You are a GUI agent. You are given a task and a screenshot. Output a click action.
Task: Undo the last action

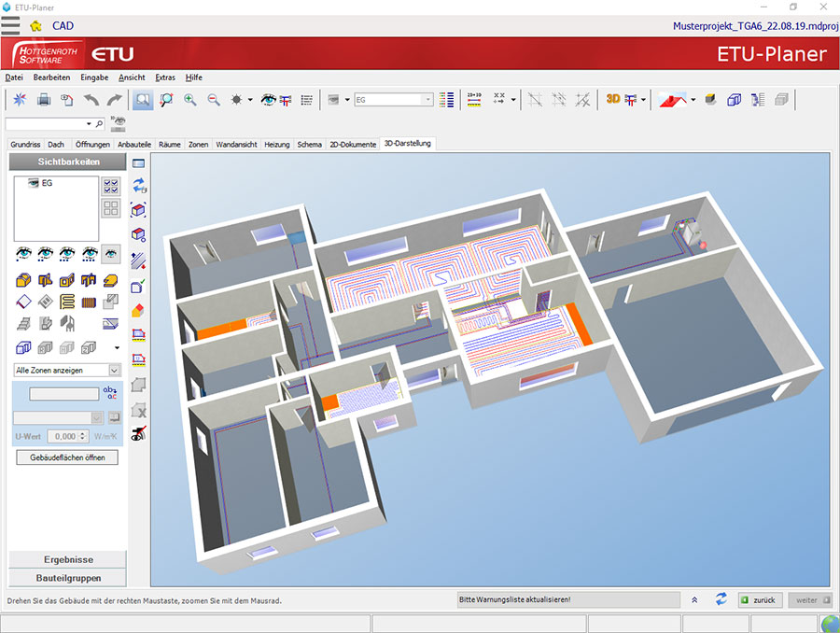91,100
